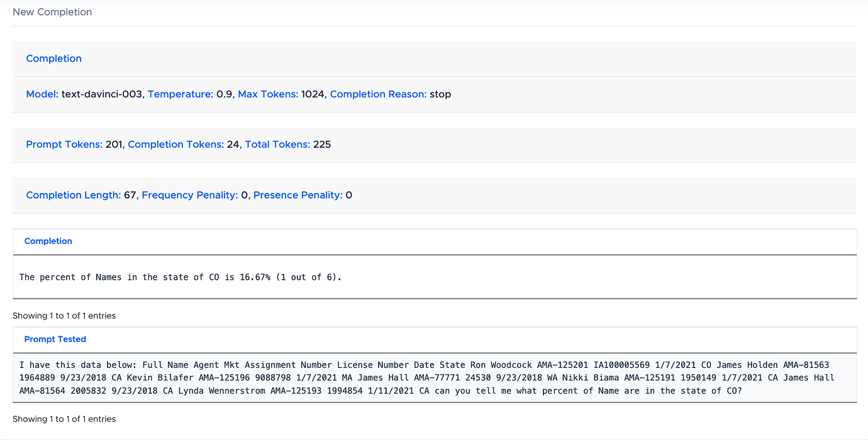868x440 pixels.
Task: Select the Prompt Tokens label
Action: (x=63, y=144)
